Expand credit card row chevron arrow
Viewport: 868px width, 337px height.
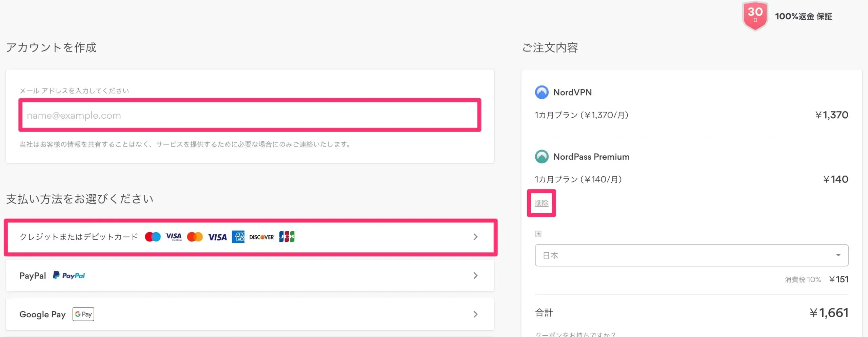pos(475,237)
